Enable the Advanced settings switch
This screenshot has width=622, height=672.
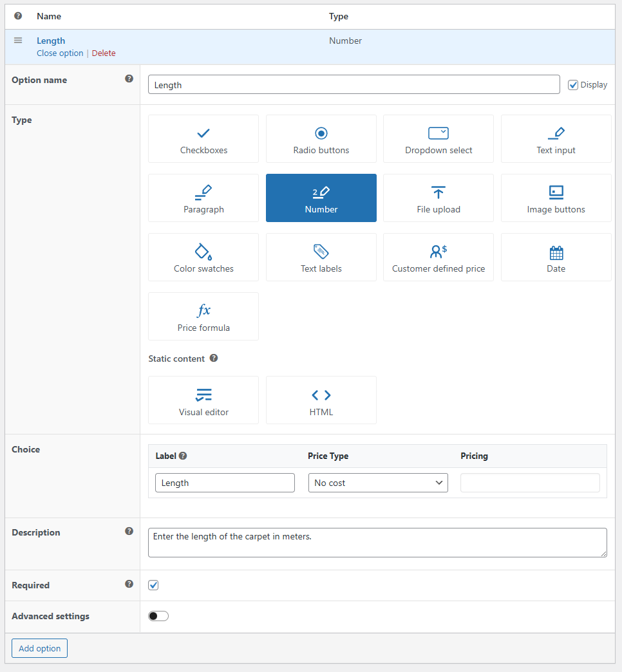[158, 616]
